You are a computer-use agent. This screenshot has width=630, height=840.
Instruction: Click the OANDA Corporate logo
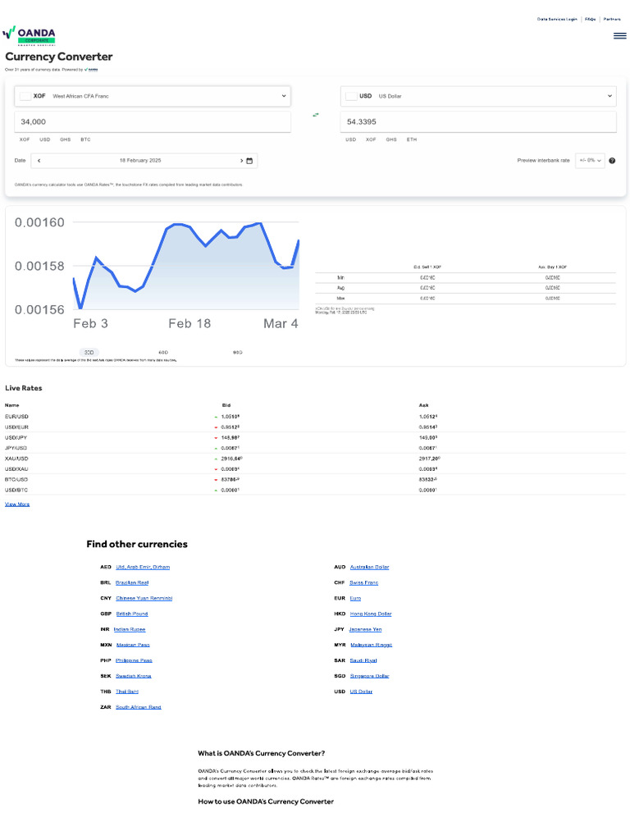coord(29,35)
